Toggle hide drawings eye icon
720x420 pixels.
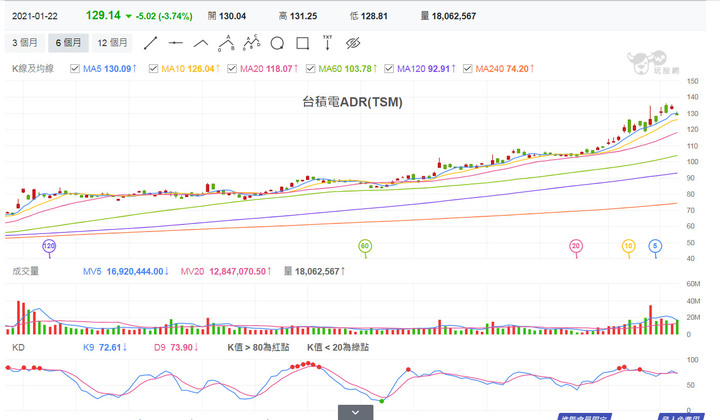point(353,43)
